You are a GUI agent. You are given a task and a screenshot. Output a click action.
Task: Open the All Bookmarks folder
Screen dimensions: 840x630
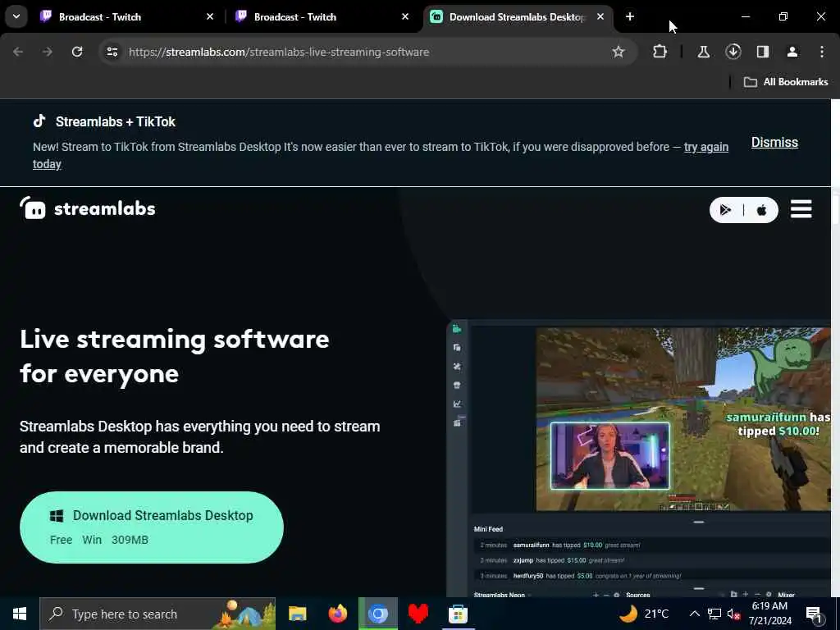(x=785, y=82)
